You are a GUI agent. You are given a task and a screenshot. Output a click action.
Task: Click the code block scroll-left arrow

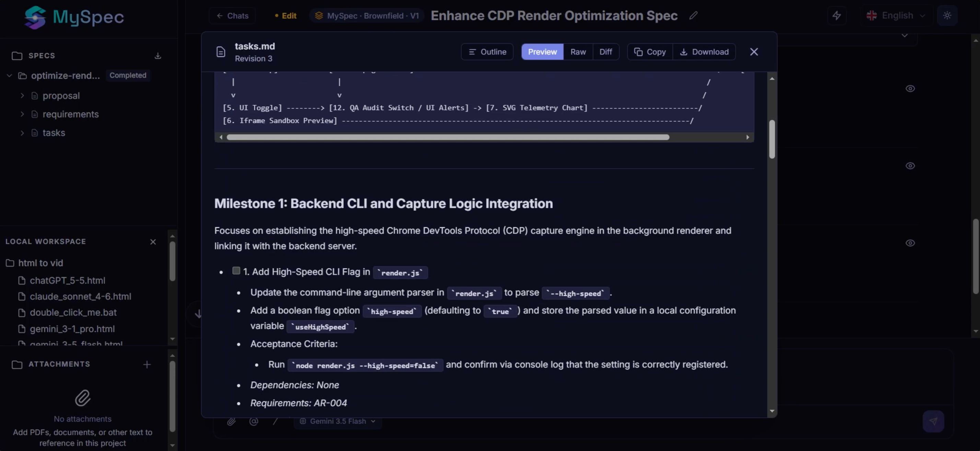pos(221,137)
